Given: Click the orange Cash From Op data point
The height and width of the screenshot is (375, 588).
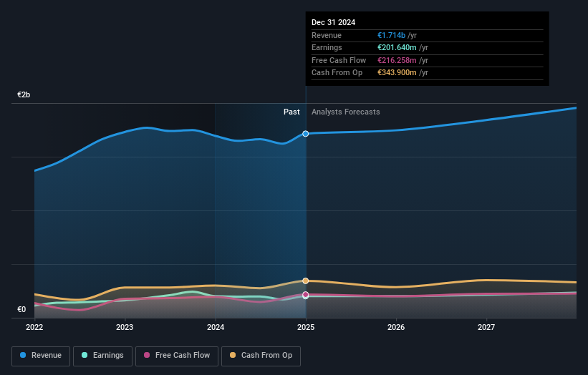Looking at the screenshot, I should (x=306, y=281).
